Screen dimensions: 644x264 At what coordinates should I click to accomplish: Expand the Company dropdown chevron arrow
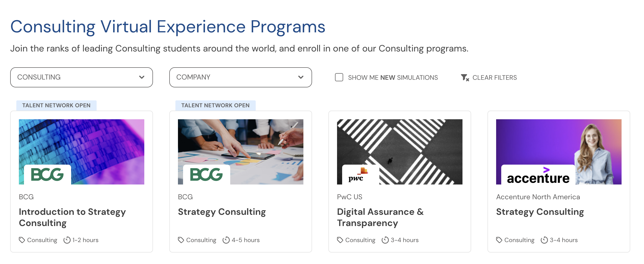click(301, 77)
